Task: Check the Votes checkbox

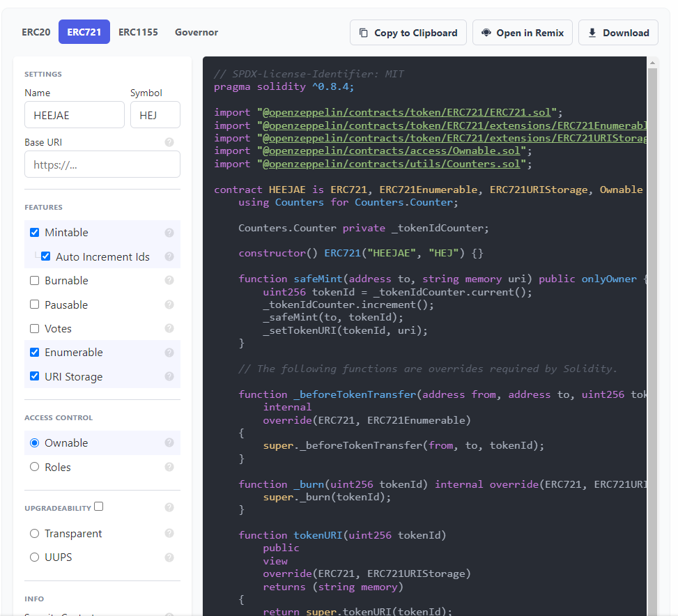Action: pyautogui.click(x=35, y=328)
